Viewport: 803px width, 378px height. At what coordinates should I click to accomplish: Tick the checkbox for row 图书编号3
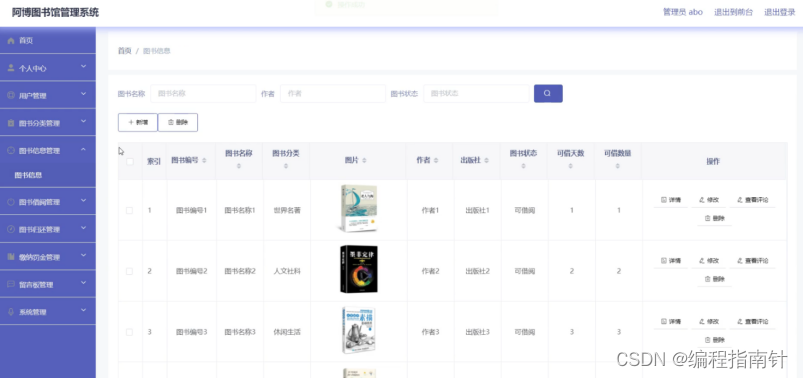point(130,332)
